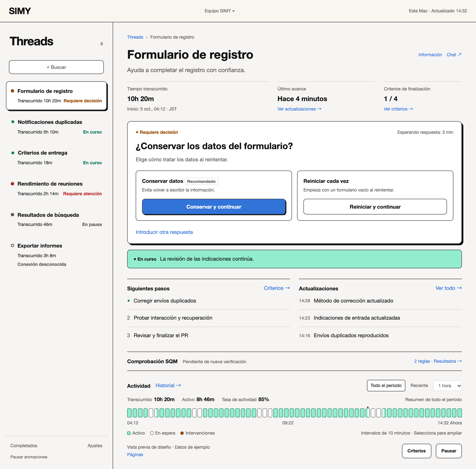Click Reiniciar y continuar button

click(x=375, y=207)
